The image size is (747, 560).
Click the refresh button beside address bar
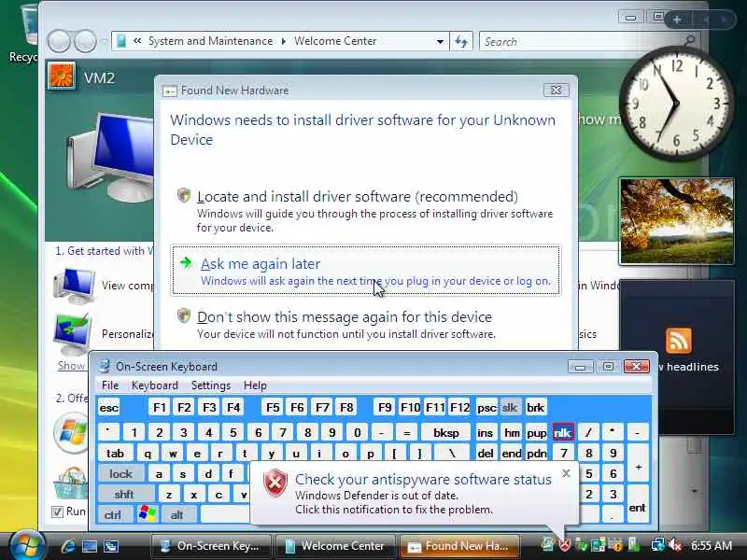[x=461, y=41]
